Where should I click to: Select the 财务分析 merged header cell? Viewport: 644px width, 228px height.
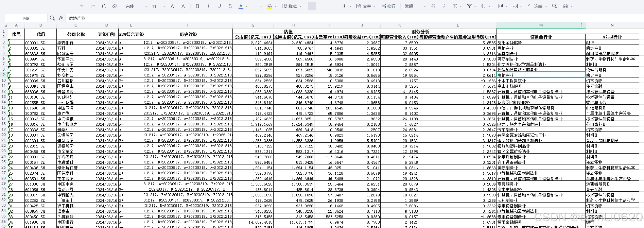tap(420, 32)
